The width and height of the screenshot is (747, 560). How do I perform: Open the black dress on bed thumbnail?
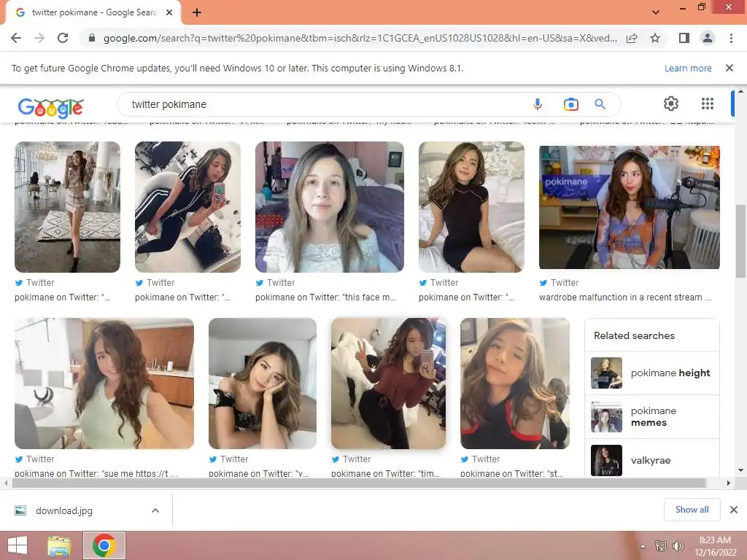click(x=472, y=207)
